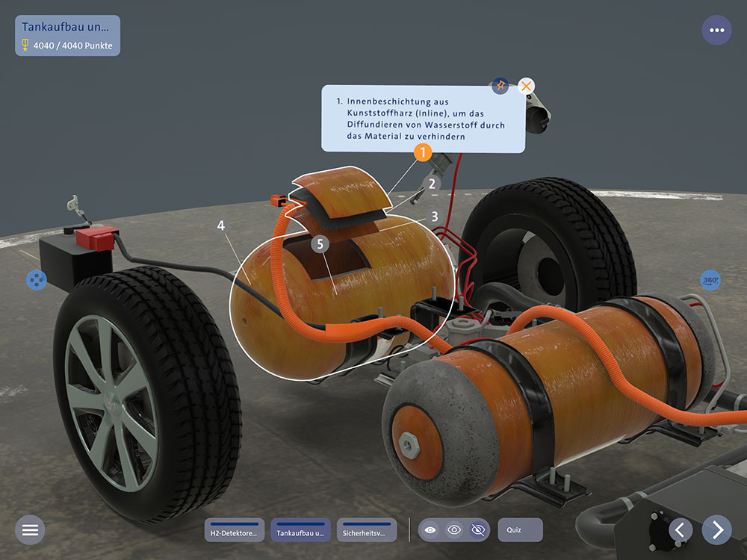Select annotation marker 2
The height and width of the screenshot is (560, 747).
(x=431, y=181)
